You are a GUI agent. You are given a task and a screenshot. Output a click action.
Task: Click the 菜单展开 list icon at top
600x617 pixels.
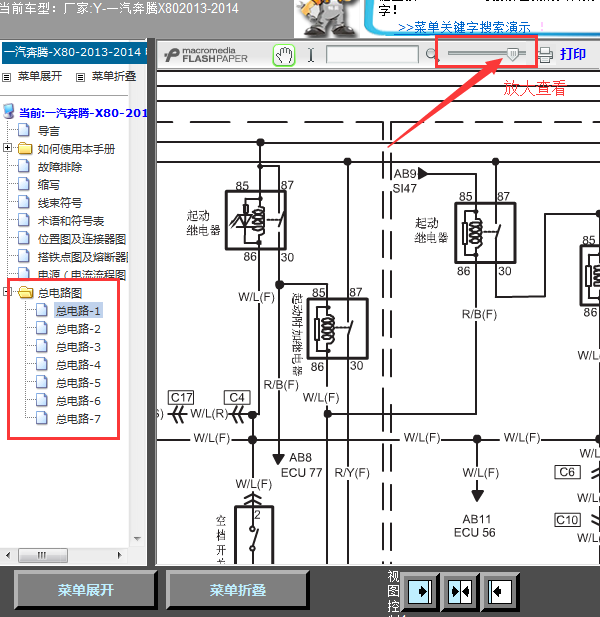click(6, 77)
